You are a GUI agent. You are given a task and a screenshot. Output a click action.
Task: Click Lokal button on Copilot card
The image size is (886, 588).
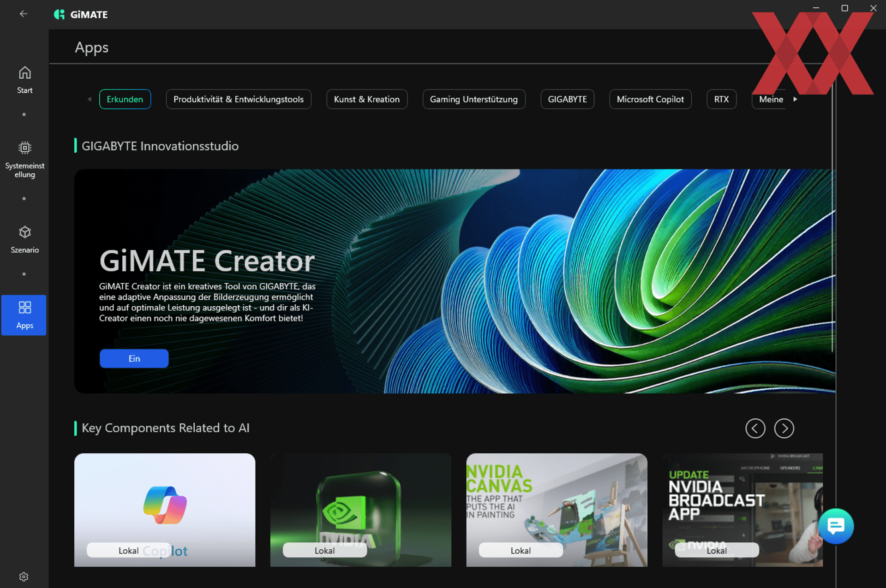[x=128, y=550]
